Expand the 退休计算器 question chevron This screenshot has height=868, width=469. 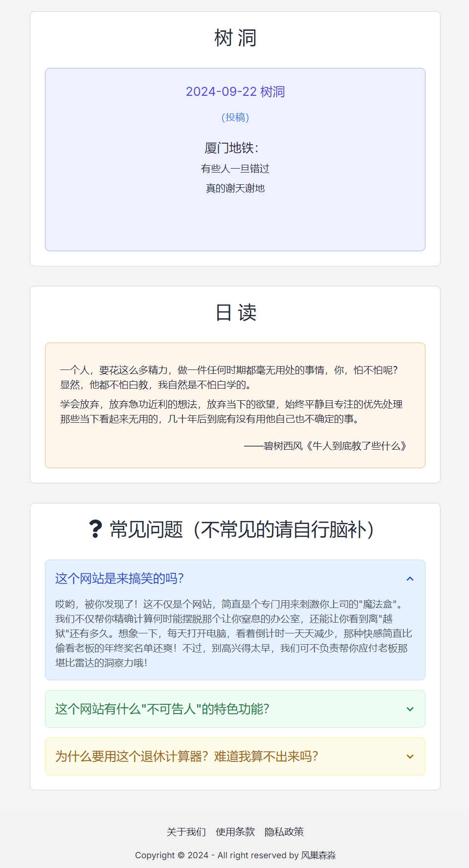[410, 757]
